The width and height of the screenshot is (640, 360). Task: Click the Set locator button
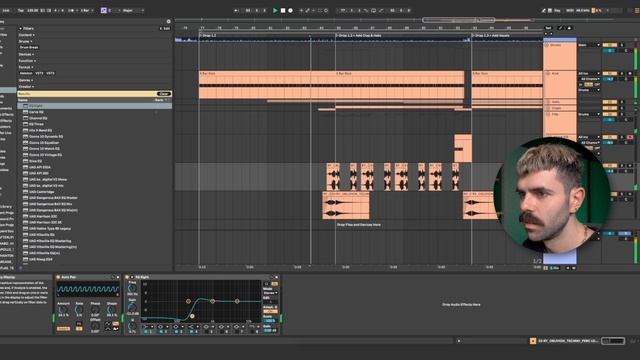click(x=548, y=28)
